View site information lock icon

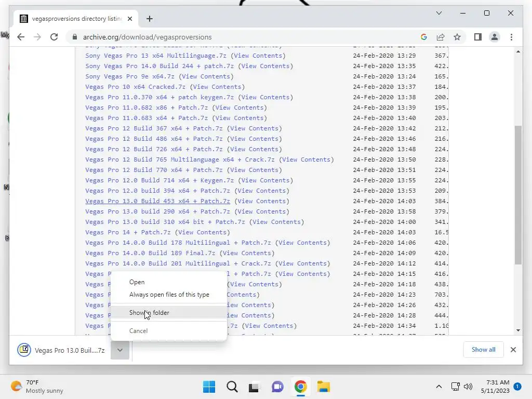75,37
